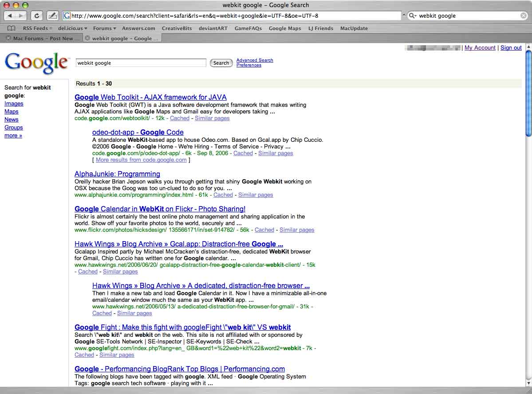Click the Maps link in the sidebar
Viewport: 532px width, 394px height.
pos(12,111)
